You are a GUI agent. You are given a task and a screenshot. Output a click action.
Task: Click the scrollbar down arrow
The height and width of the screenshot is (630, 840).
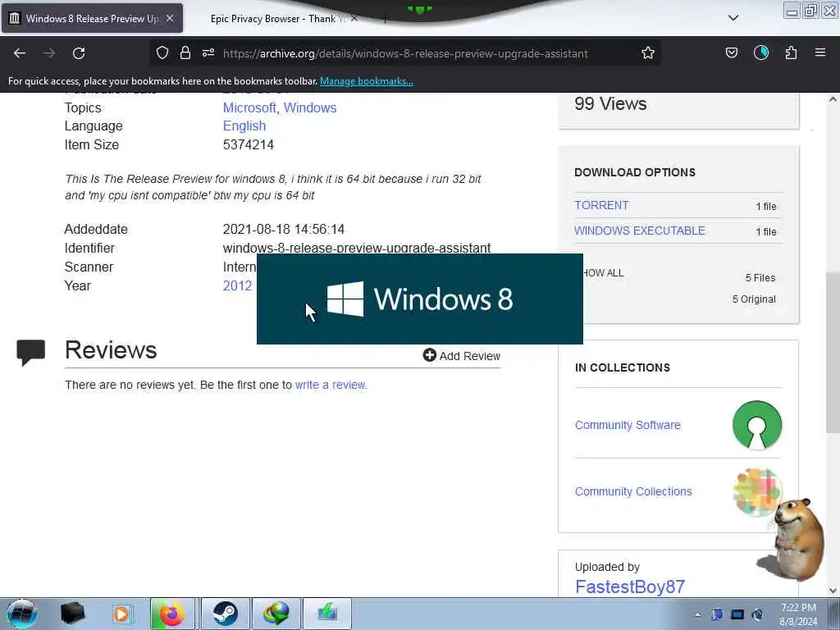pos(833,591)
